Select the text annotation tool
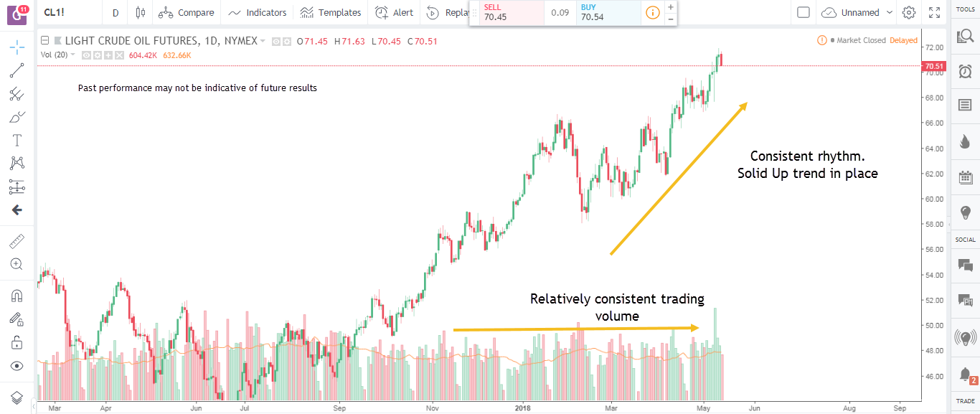Screen dimensions: 980x414 coord(17,140)
